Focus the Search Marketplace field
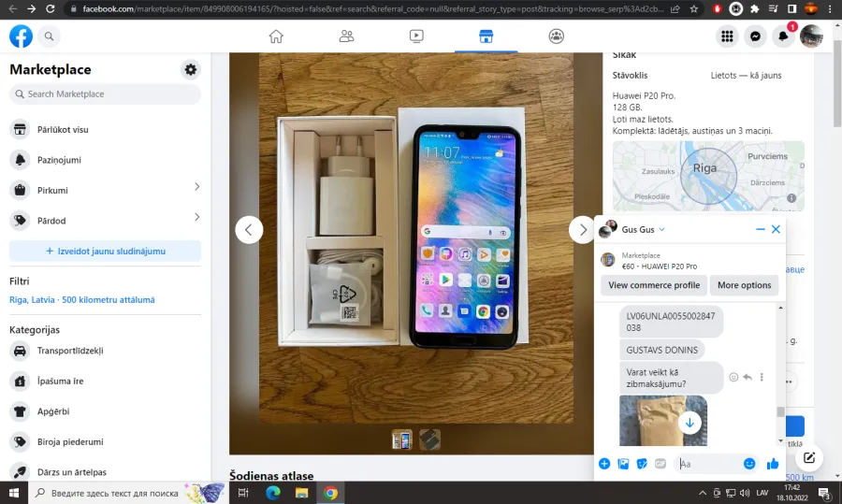The width and height of the screenshot is (842, 504). (x=105, y=94)
